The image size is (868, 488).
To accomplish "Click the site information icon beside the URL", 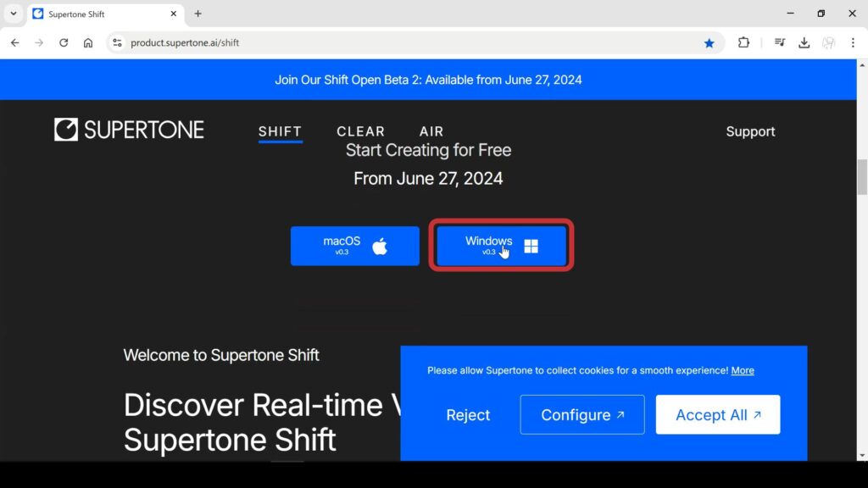I will pyautogui.click(x=117, y=43).
